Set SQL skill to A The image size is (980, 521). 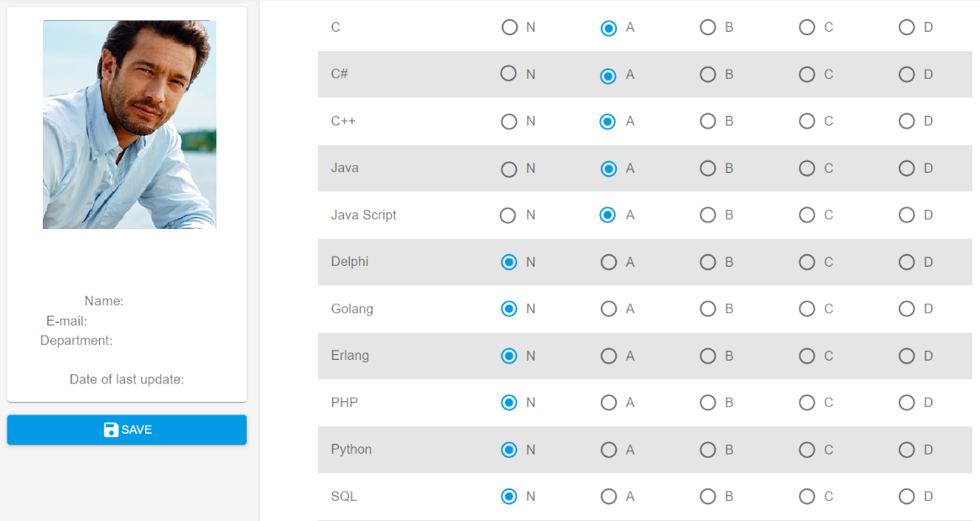click(x=608, y=497)
